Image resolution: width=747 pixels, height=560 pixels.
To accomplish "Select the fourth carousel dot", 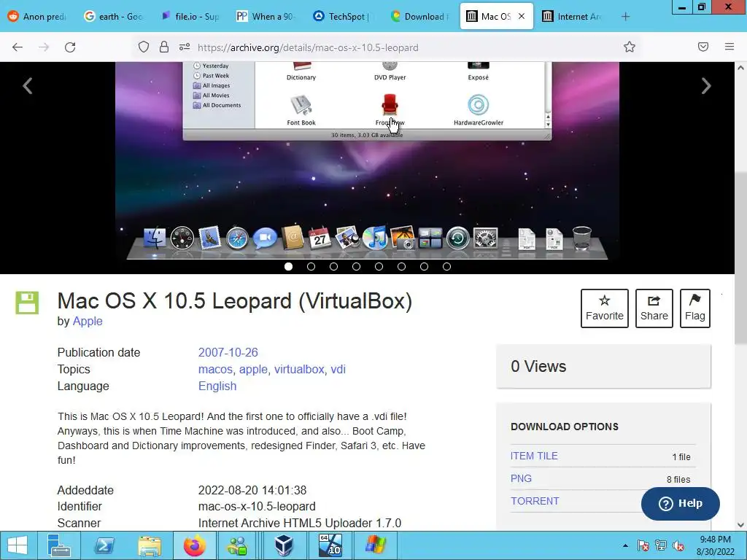I will tap(356, 267).
